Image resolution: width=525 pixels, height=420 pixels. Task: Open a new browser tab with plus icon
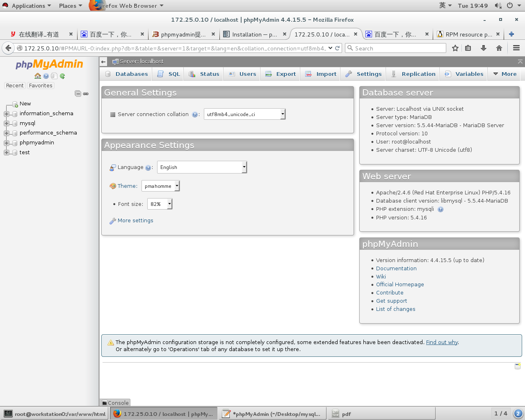[x=511, y=34]
